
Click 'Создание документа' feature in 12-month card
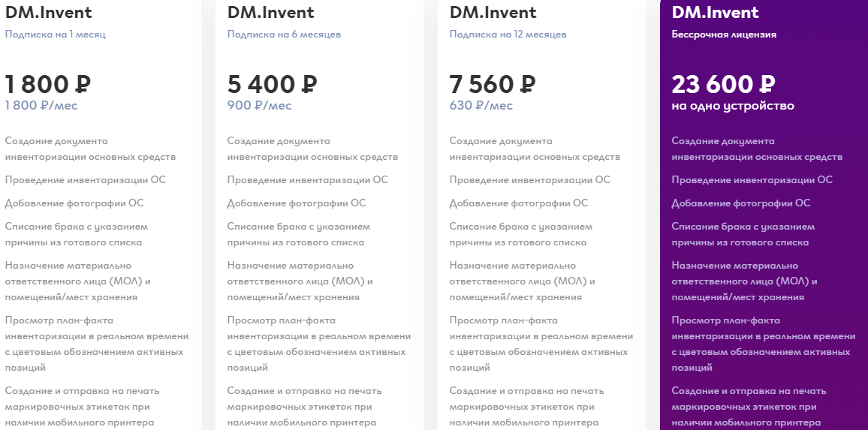coord(535,149)
